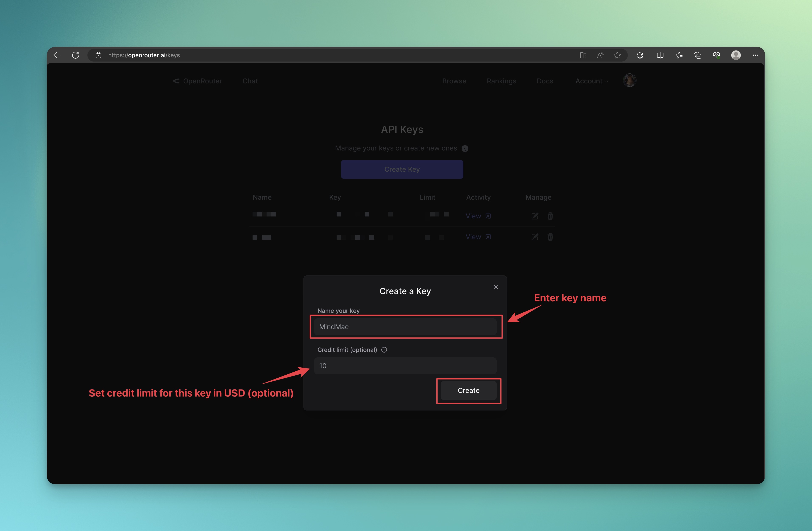Image resolution: width=812 pixels, height=531 pixels.
Task: Bookmark the page with star icon
Action: 617,55
